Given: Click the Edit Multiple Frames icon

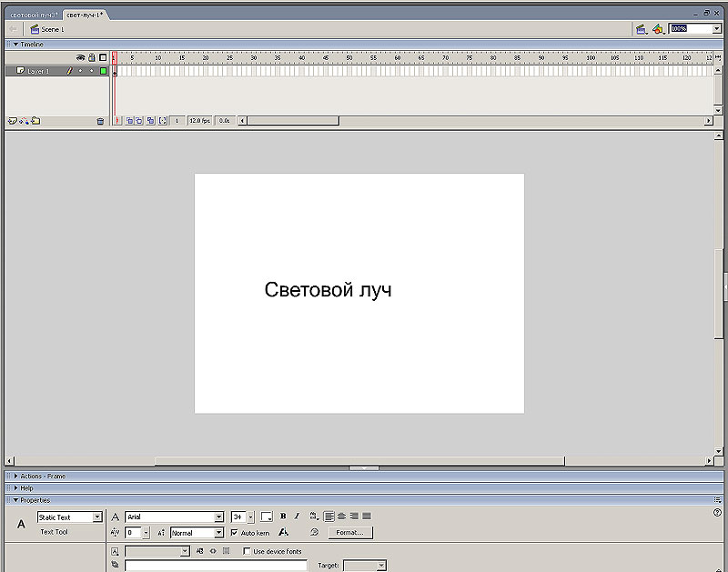Looking at the screenshot, I should click(x=150, y=120).
